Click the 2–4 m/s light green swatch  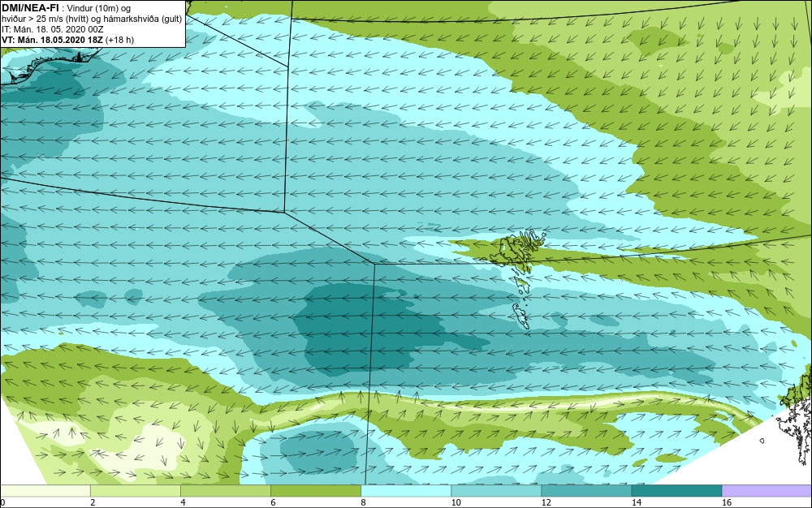(136, 491)
